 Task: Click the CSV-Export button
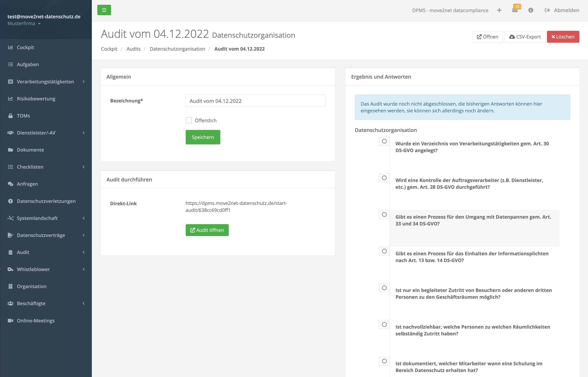click(x=525, y=37)
